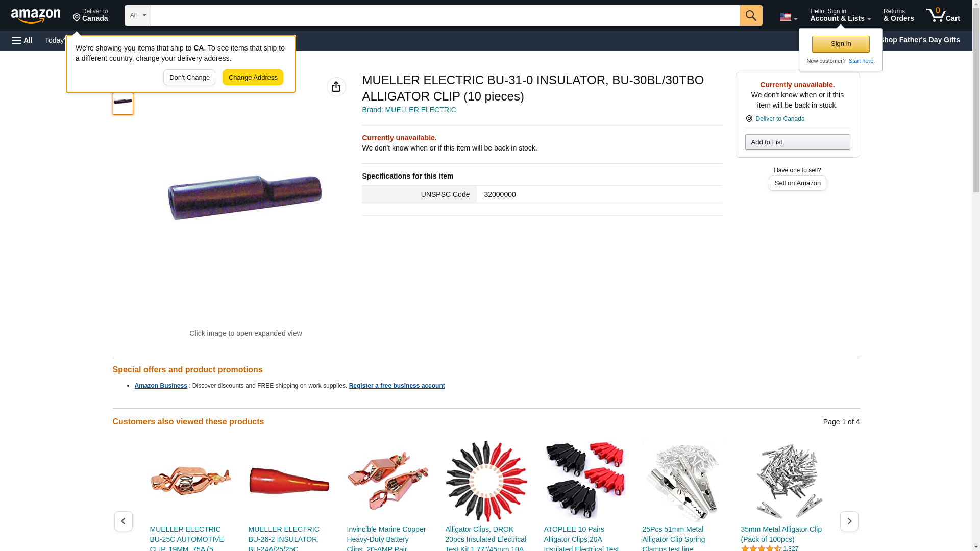980x551 pixels.
Task: Open Shop Father's Day Gifts
Action: click(x=919, y=40)
